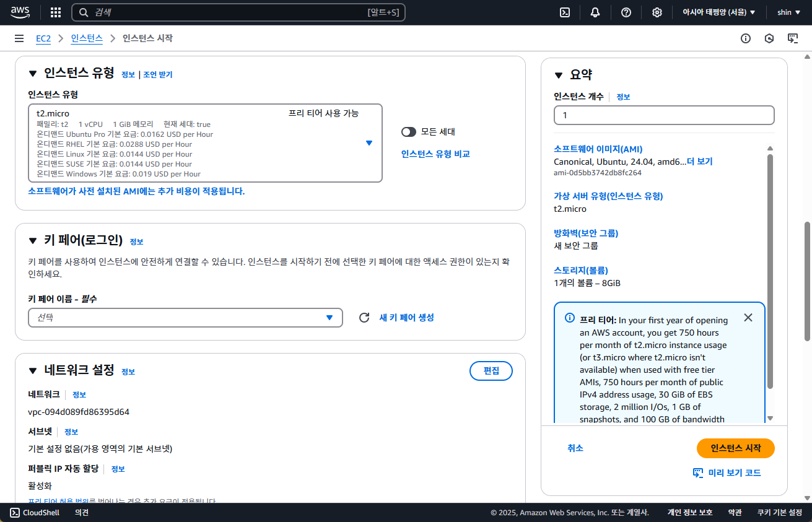Open 정보 link next to 키 페어(로그인)
812x522 pixels.
coord(137,242)
